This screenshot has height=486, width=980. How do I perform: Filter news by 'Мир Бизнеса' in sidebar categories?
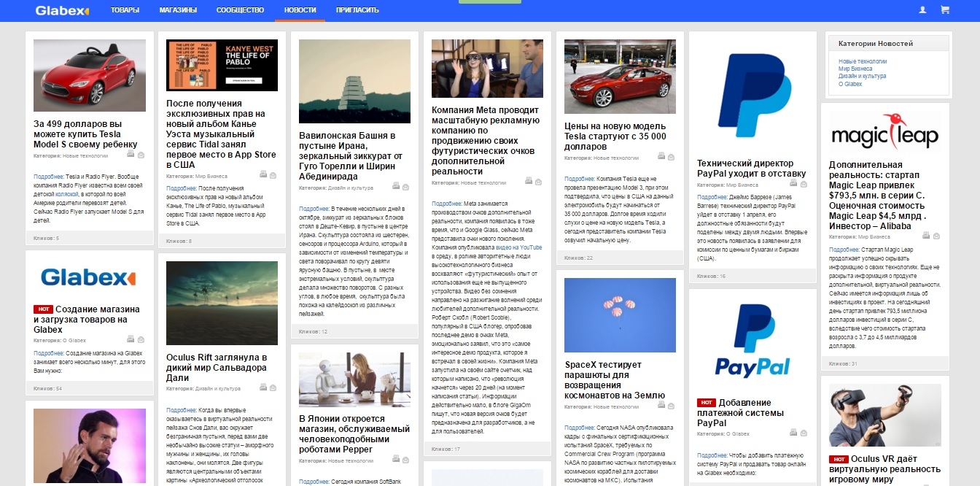pyautogui.click(x=855, y=69)
